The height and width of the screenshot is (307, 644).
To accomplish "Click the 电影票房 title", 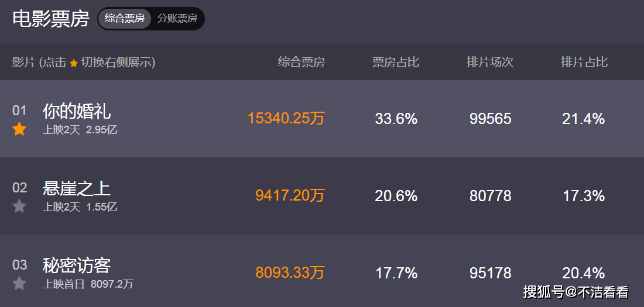I will click(51, 19).
